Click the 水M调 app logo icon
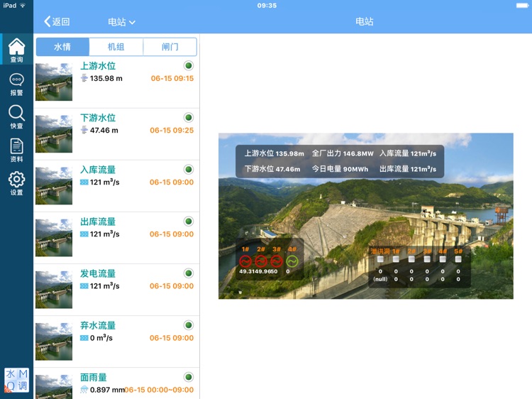The image size is (532, 399). (16, 380)
